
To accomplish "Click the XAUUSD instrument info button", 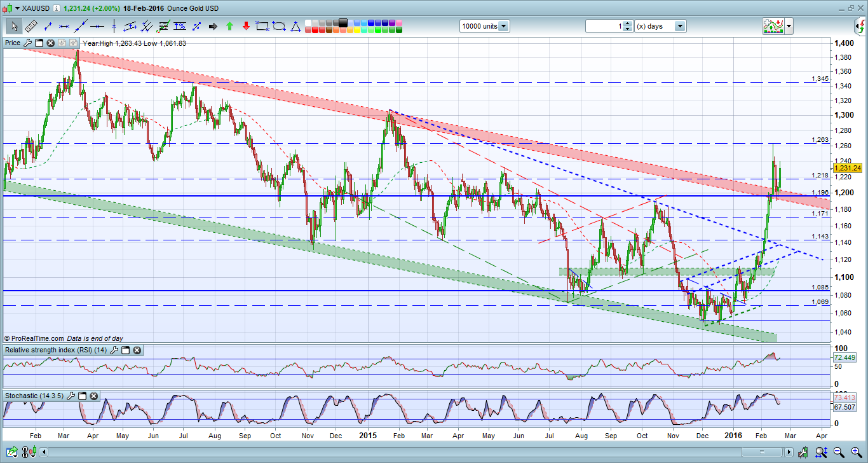I will click(57, 8).
